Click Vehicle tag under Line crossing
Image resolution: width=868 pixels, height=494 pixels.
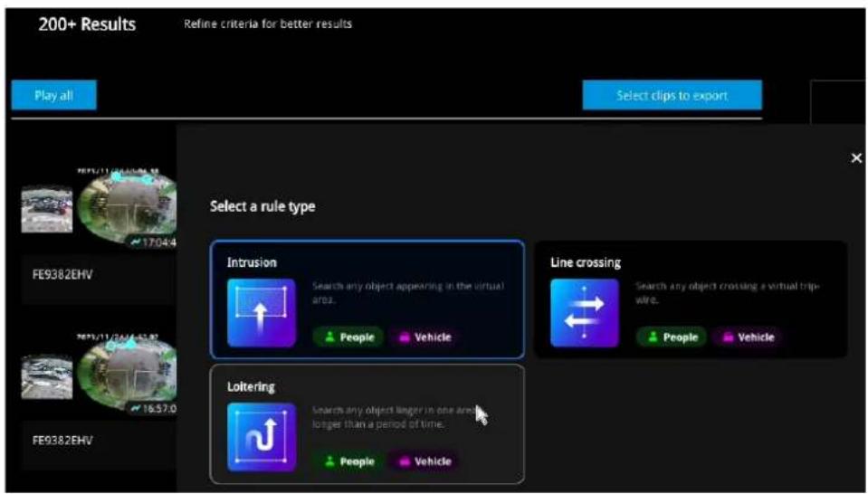coord(748,337)
